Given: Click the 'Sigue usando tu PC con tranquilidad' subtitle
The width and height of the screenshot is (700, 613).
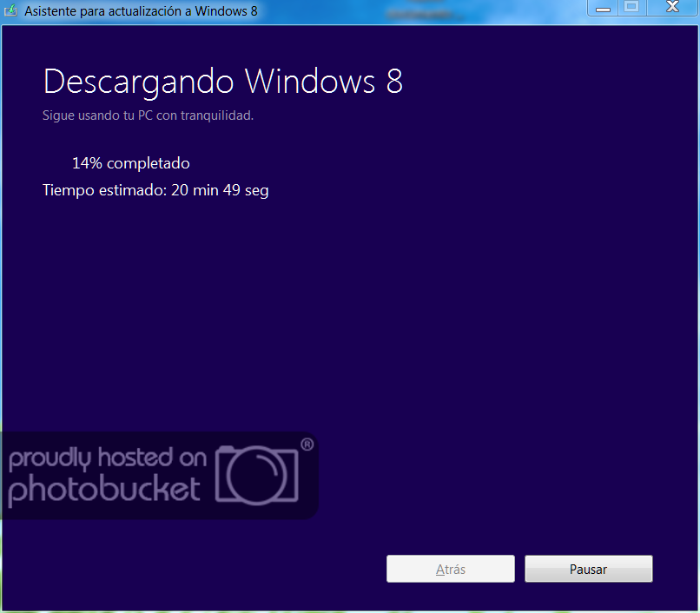Looking at the screenshot, I should [148, 115].
